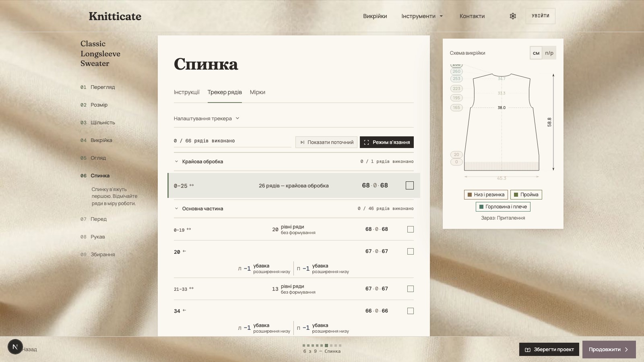Open the settings gear in header

point(513,16)
